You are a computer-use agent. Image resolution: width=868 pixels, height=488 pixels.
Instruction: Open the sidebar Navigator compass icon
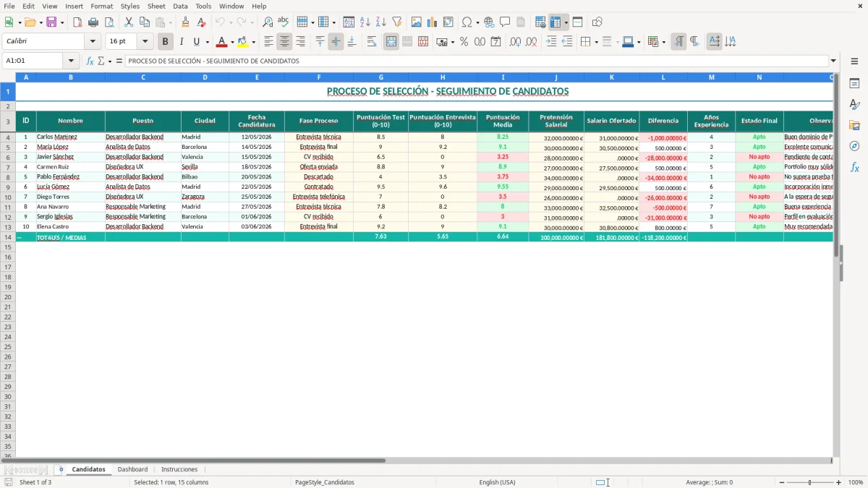(854, 146)
